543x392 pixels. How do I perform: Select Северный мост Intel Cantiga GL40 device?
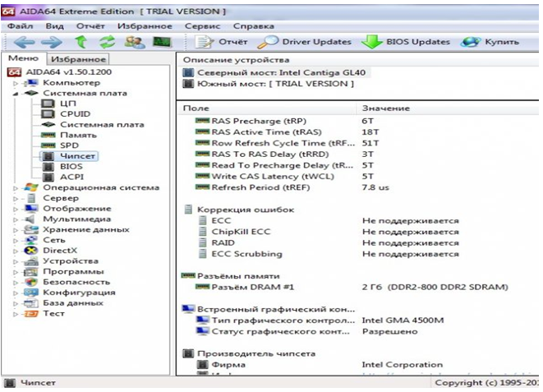click(x=274, y=72)
